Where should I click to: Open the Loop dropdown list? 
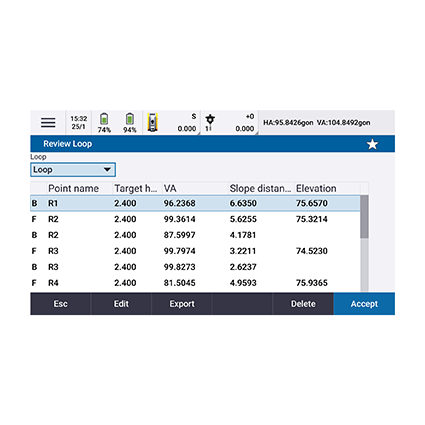pos(73,170)
